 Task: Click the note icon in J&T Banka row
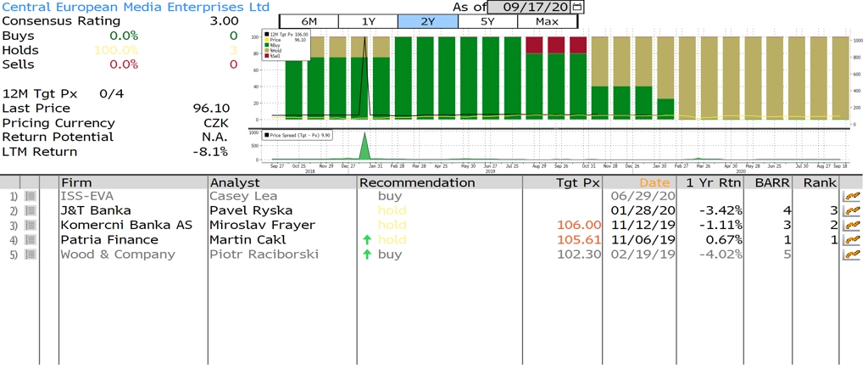31,210
